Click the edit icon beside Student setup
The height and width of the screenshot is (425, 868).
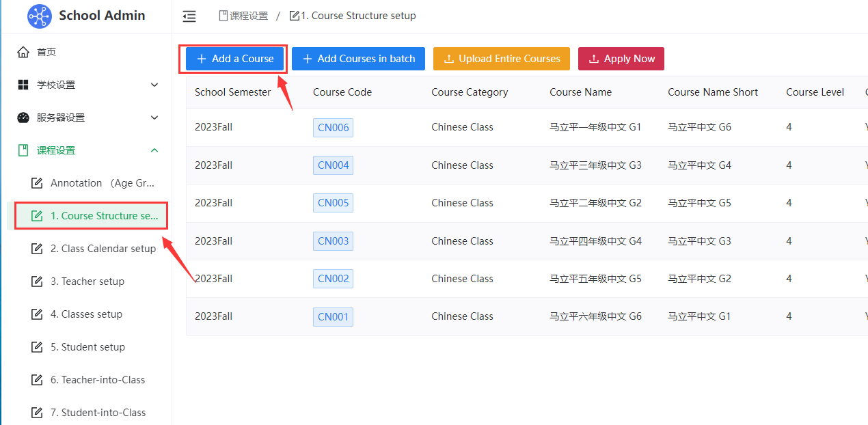(37, 347)
